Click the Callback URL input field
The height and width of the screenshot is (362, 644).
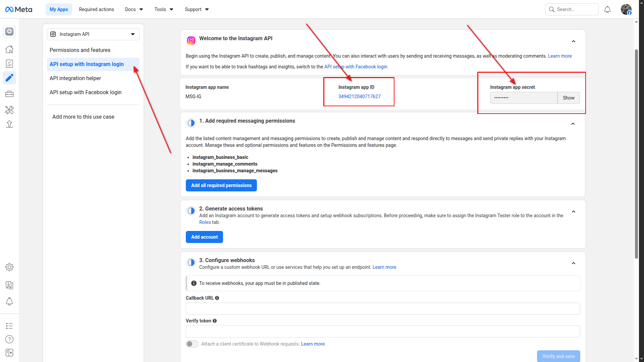(382, 308)
